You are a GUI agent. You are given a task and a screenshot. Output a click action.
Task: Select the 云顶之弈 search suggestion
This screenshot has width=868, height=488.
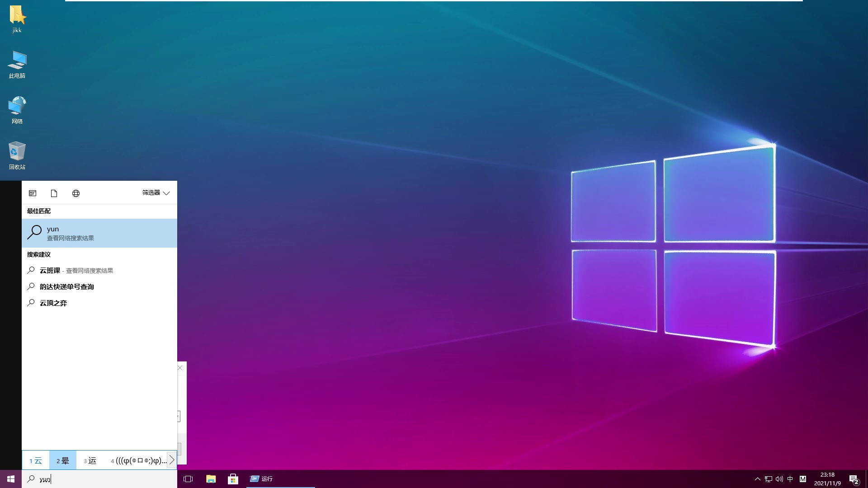point(99,303)
